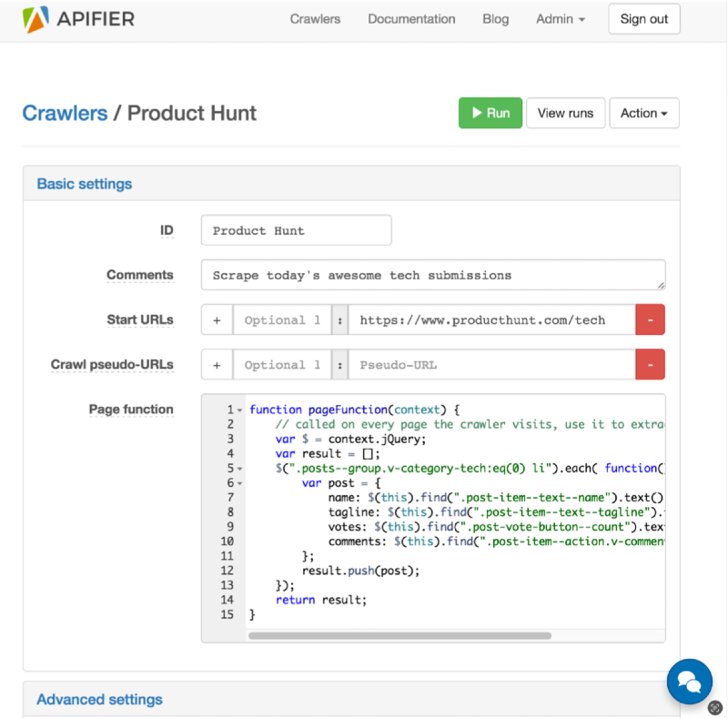Click 'var result = [];' code line
The width and height of the screenshot is (728, 718).
click(328, 454)
